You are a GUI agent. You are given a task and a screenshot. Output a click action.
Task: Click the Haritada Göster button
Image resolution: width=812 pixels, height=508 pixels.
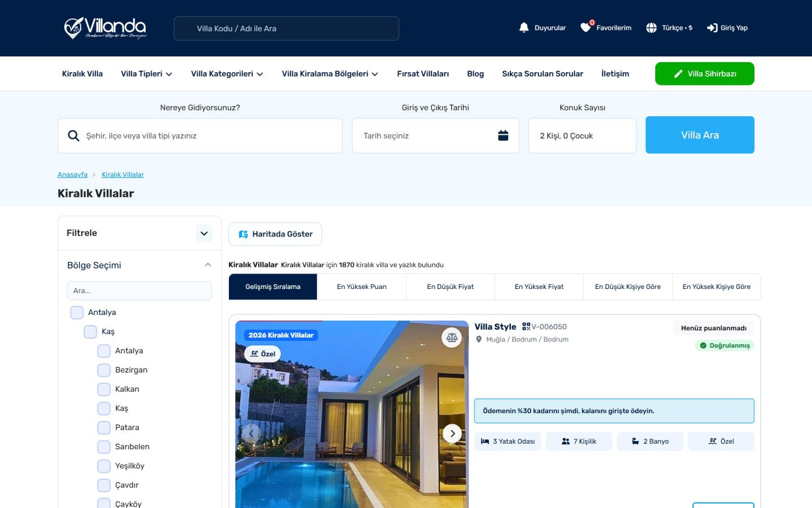point(275,234)
